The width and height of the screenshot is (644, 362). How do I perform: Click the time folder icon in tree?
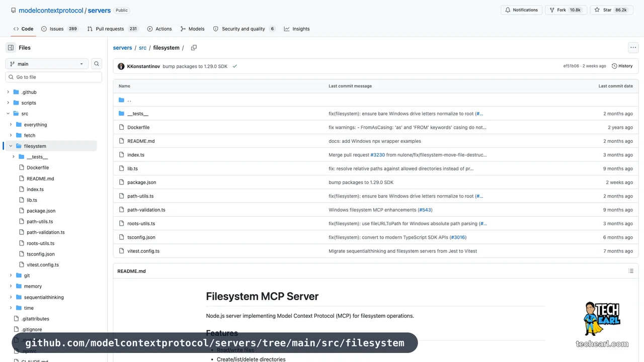19,308
